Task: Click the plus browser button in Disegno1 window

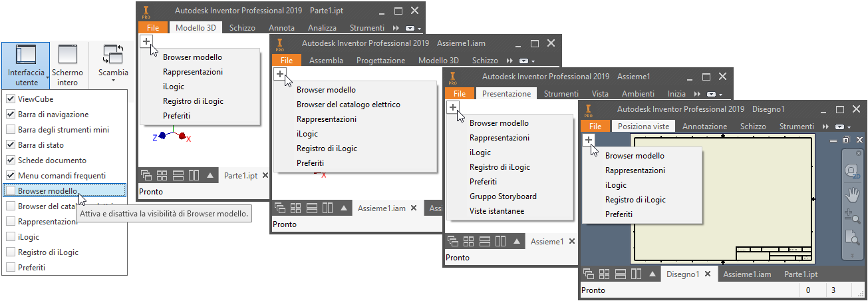Action: (x=589, y=139)
